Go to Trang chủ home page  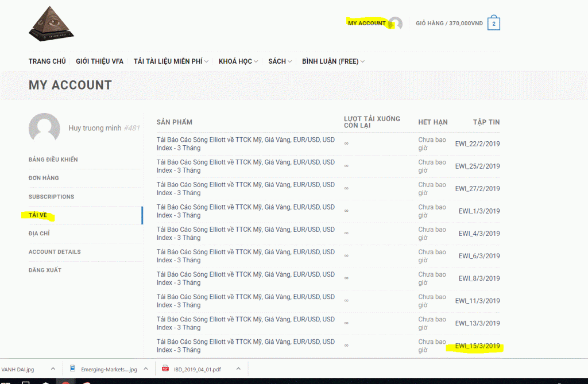pyautogui.click(x=47, y=61)
